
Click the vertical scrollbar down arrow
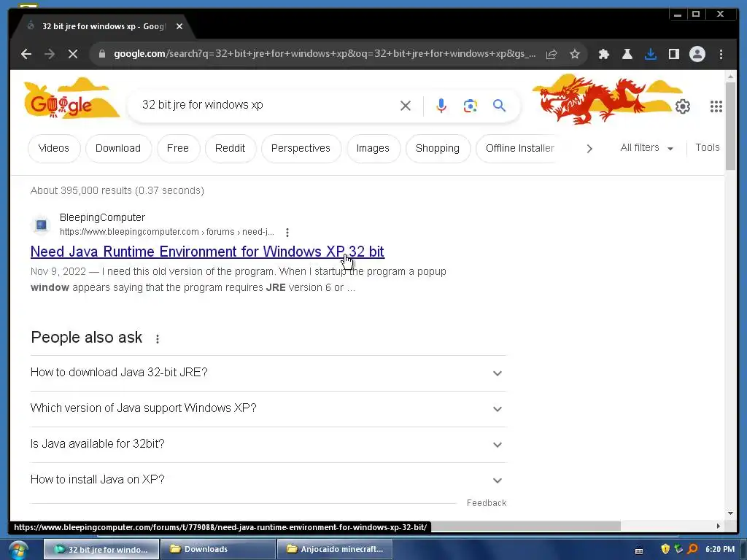pyautogui.click(x=730, y=513)
